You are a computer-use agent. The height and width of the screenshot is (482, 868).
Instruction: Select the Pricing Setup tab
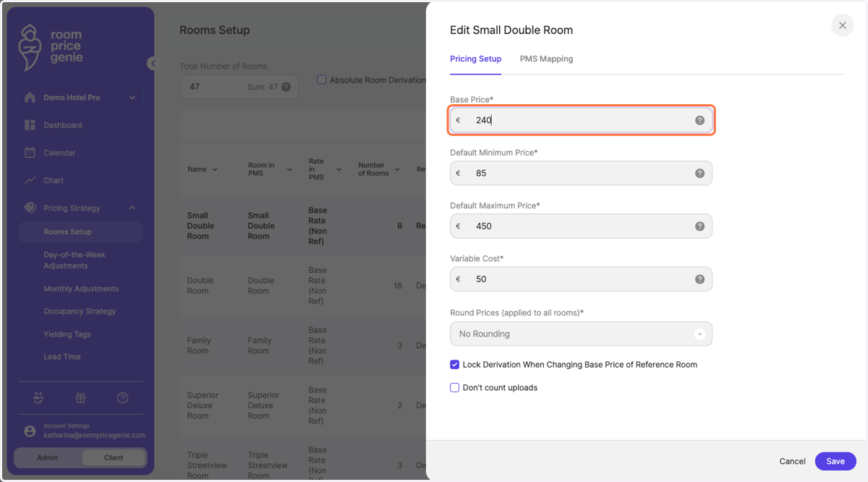click(x=475, y=59)
